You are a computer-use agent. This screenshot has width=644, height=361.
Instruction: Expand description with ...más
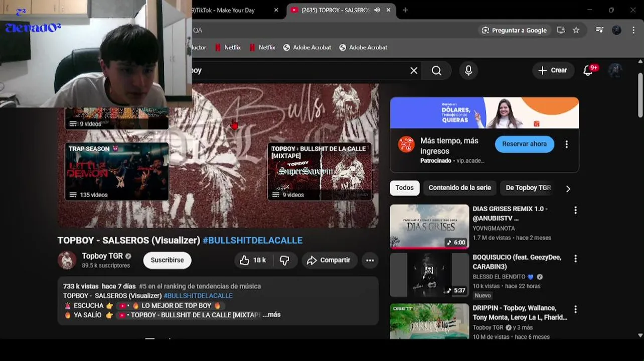coord(271,315)
